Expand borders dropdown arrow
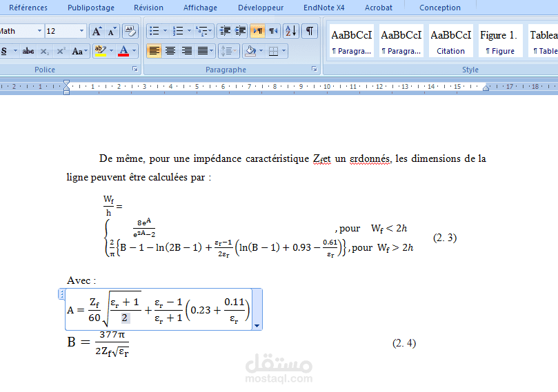Image resolution: width=558 pixels, height=392 pixels. [x=283, y=51]
